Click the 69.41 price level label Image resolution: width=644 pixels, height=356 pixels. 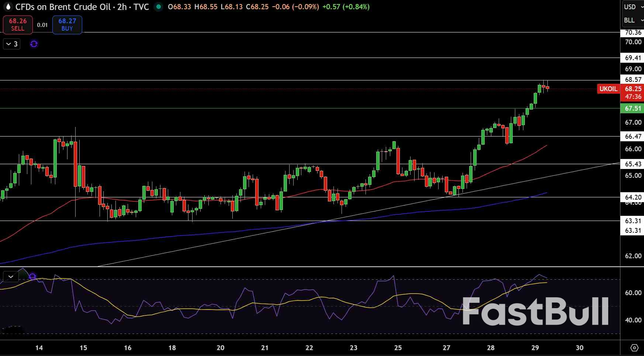point(633,58)
